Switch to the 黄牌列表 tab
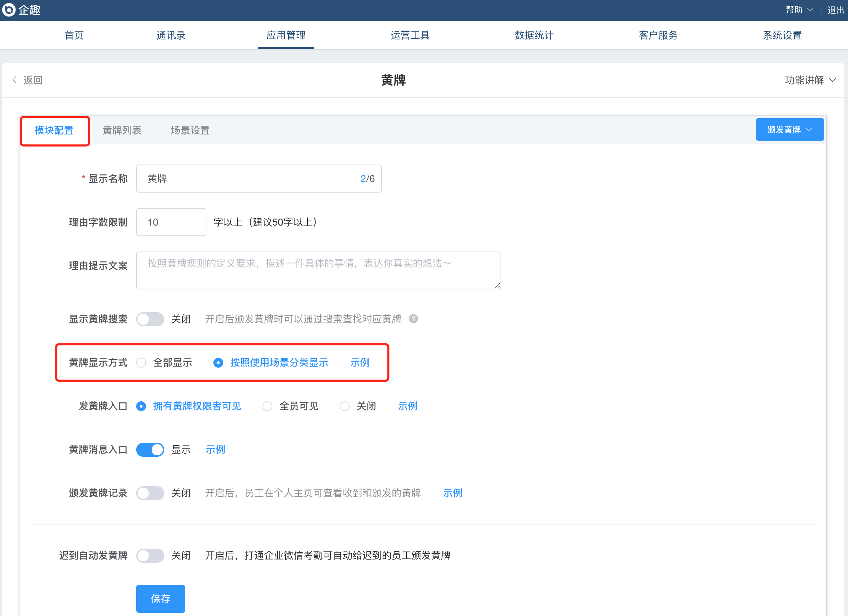Screen dimensions: 848x616 point(122,130)
